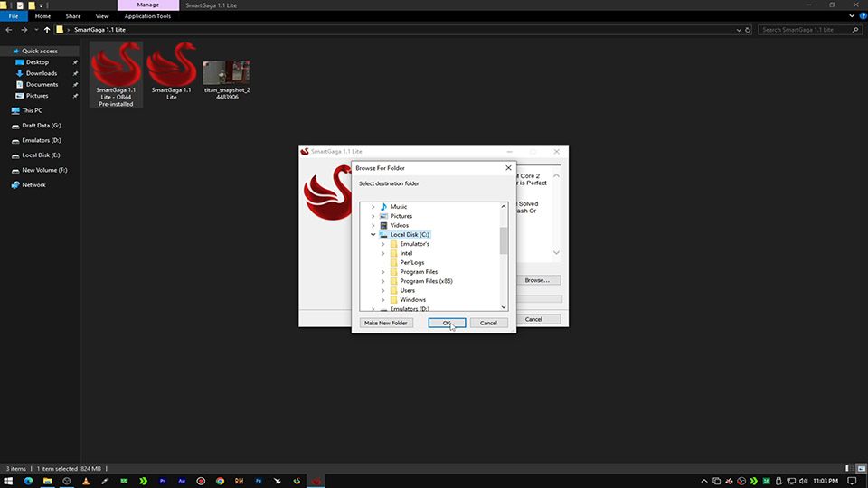This screenshot has height=488, width=868.
Task: Switch to the View ribbon tab
Action: point(102,16)
